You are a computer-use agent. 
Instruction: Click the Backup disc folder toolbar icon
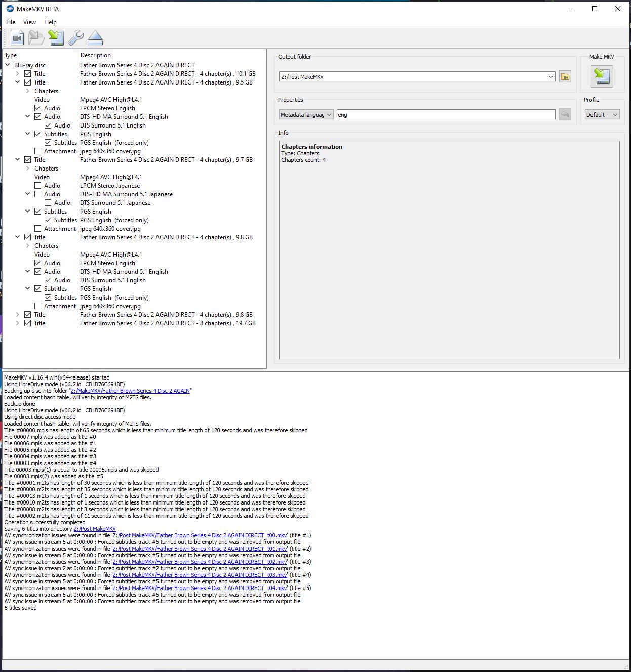(x=36, y=38)
